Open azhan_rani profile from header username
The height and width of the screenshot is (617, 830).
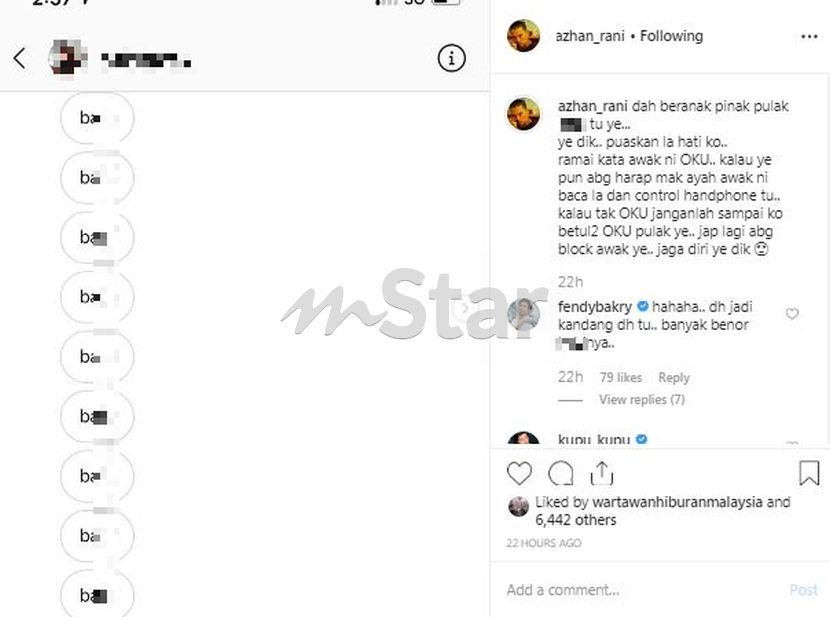[590, 36]
